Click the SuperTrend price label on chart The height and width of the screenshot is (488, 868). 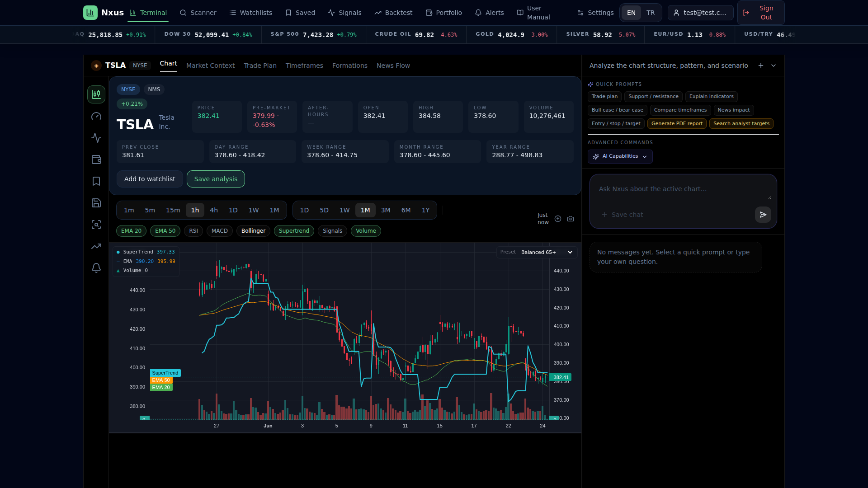[x=165, y=373]
